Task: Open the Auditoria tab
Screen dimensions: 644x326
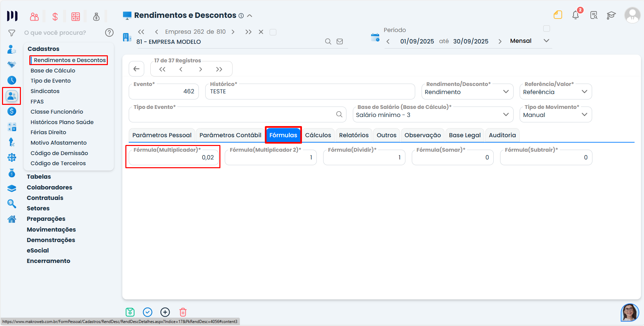Action: pos(502,135)
